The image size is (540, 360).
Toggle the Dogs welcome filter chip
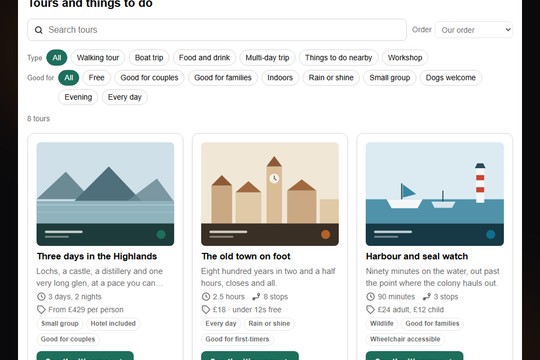point(451,78)
